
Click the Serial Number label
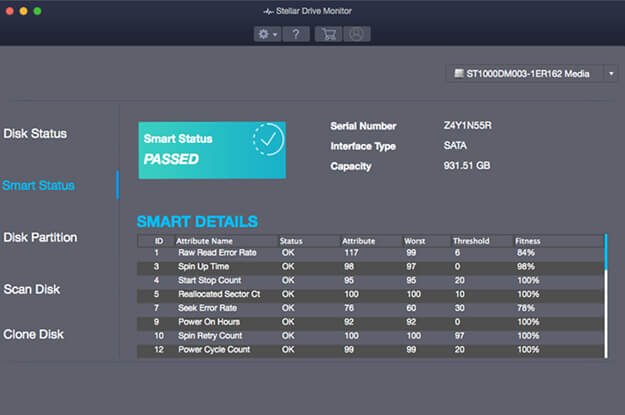(x=363, y=126)
